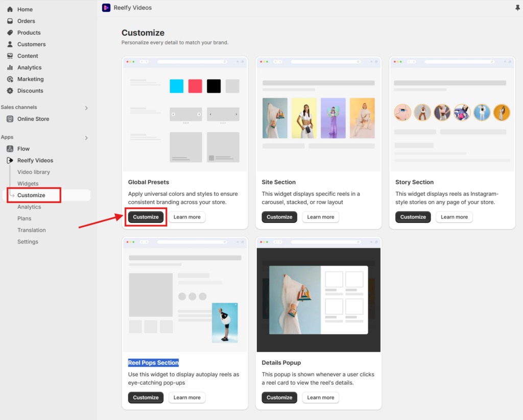Open Analytics under Reelfy Videos
The height and width of the screenshot is (420, 523).
coord(29,207)
